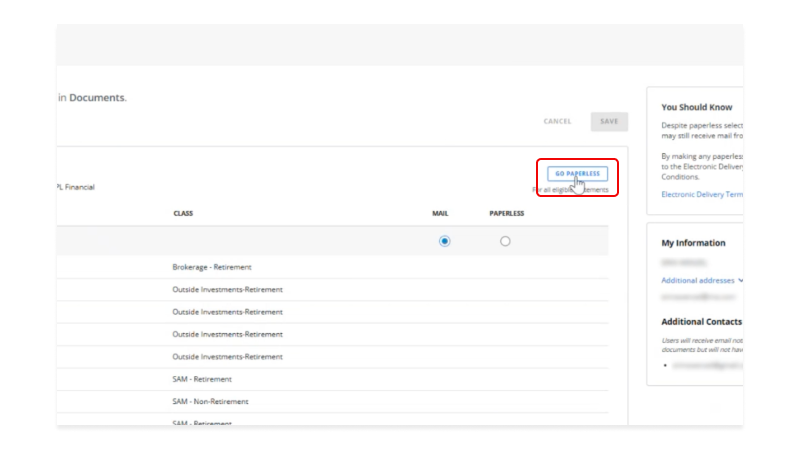Viewport: 800px width, 450px height.
Task: Click the CANCEL button
Action: click(557, 121)
